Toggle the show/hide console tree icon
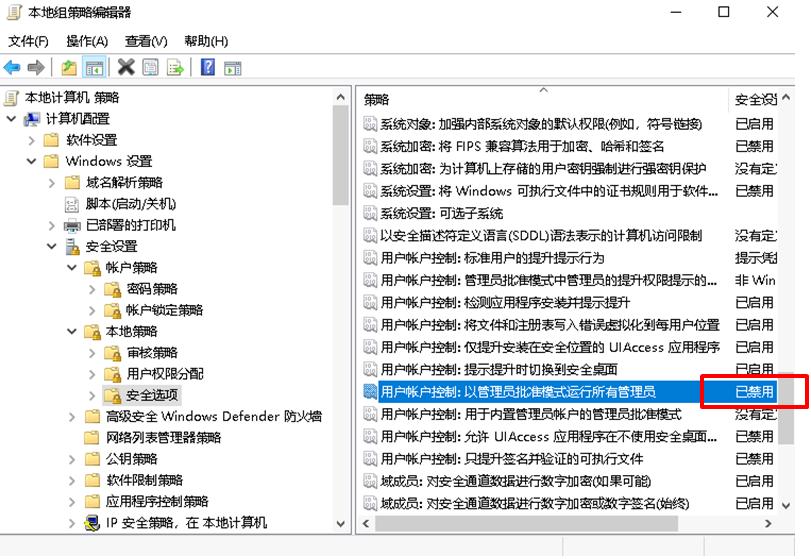Screen dimensions: 811x559 [x=94, y=68]
